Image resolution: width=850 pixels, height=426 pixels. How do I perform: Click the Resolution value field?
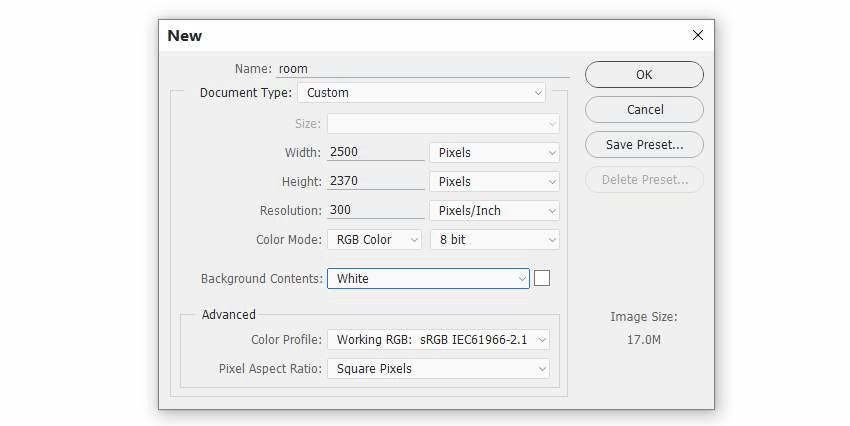[375, 211]
